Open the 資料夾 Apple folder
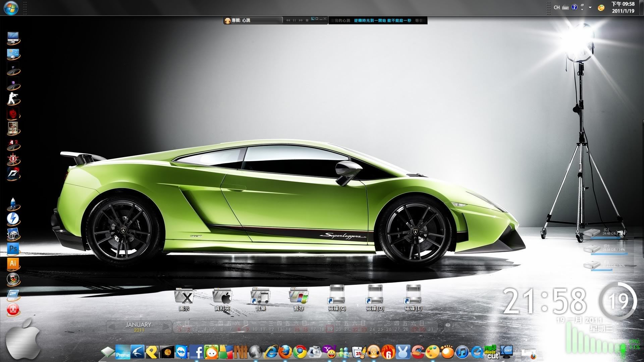This screenshot has width=644, height=362. 222,299
